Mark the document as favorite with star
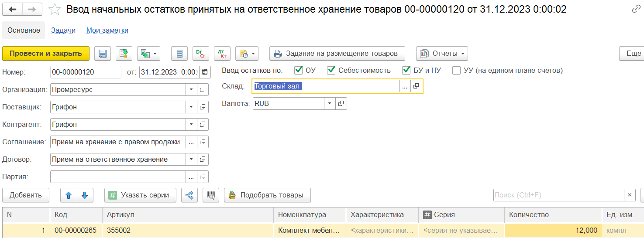The height and width of the screenshot is (238, 644). click(x=55, y=9)
